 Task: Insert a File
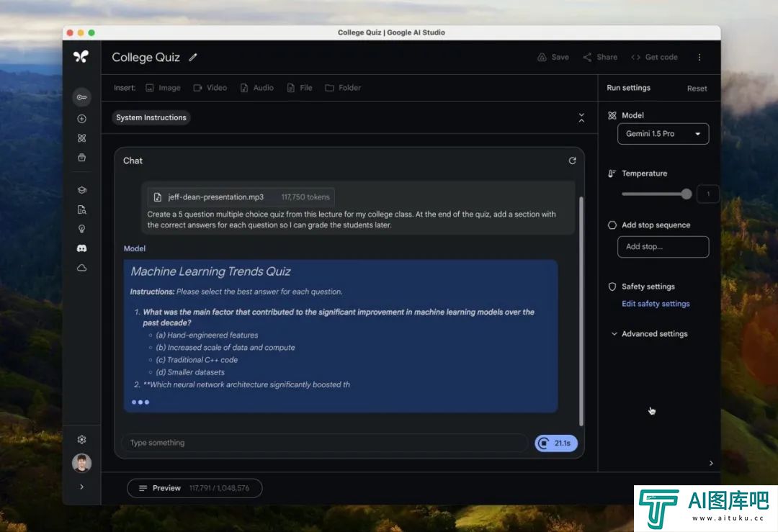coord(300,88)
